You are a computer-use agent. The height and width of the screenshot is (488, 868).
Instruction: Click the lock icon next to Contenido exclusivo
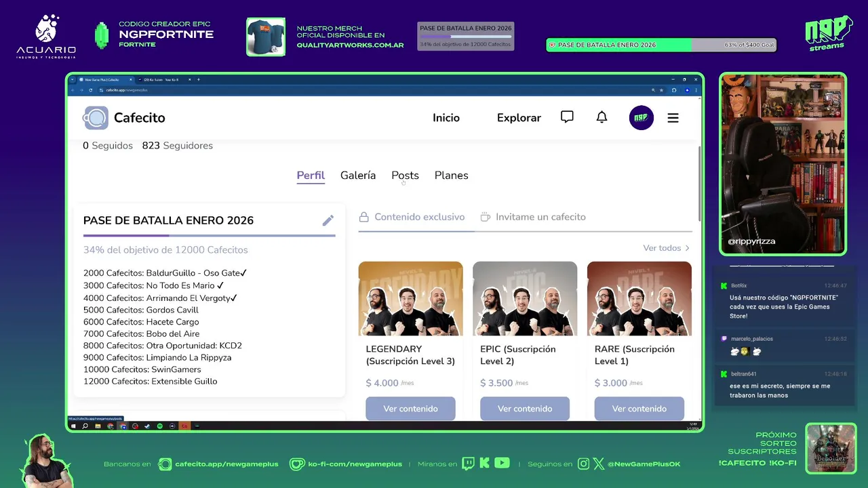(x=364, y=217)
